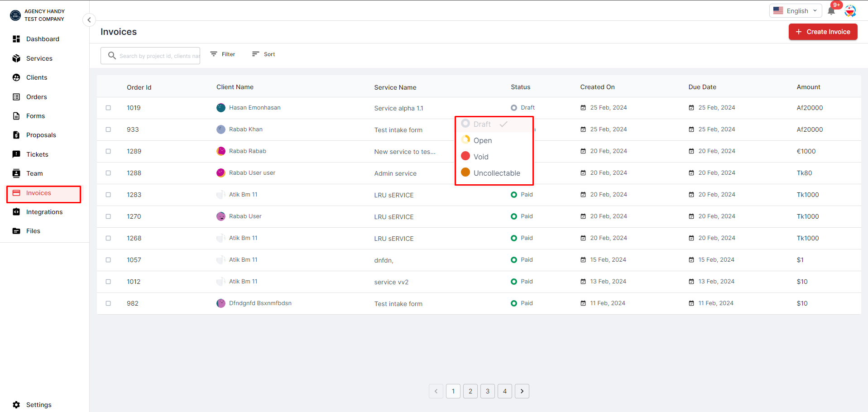Screen dimensions: 868x412
Task: Open the Dashboard sidebar icon
Action: tap(16, 39)
